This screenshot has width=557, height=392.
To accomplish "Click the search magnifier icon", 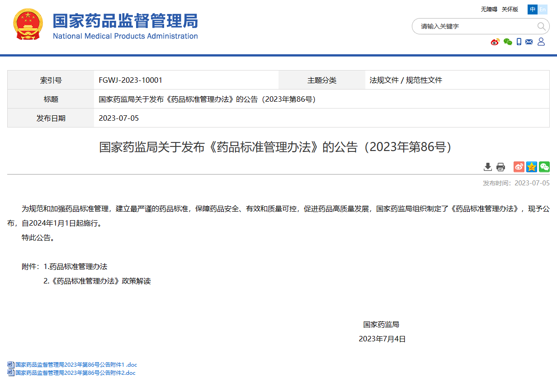I will pyautogui.click(x=541, y=27).
